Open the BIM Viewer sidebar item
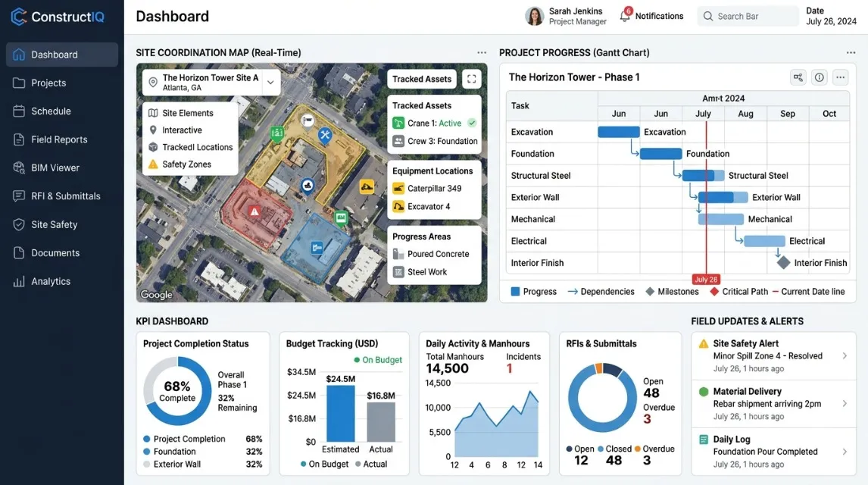This screenshot has height=485, width=868. point(62,167)
